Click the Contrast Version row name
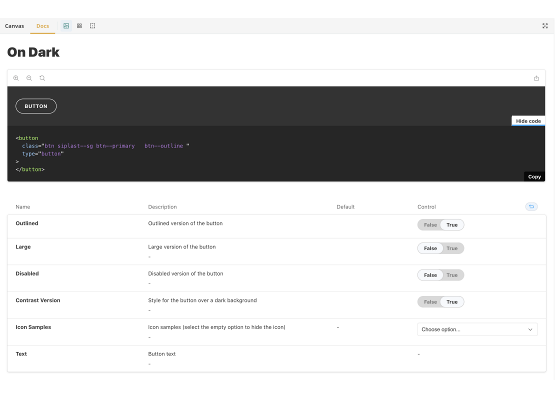 (x=38, y=300)
